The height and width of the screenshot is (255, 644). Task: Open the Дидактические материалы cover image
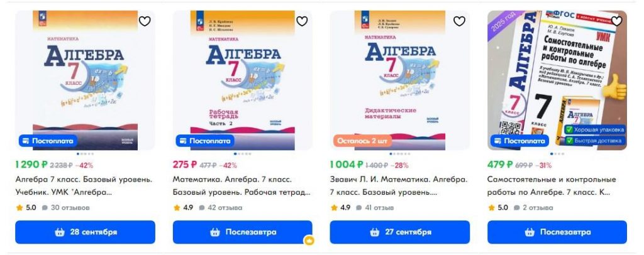[399, 80]
